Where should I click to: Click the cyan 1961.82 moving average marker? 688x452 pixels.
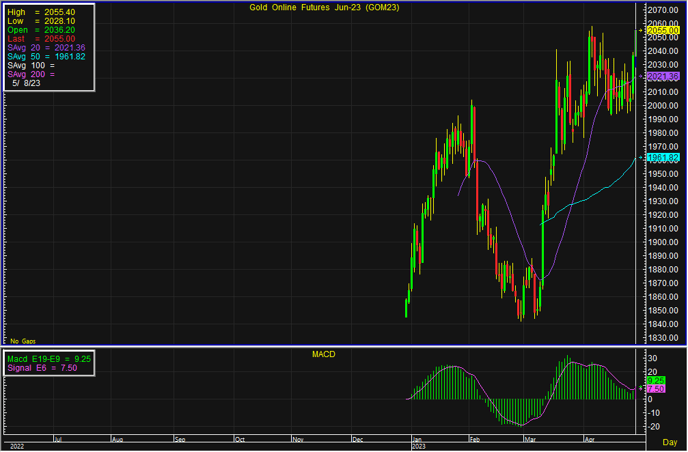point(663,158)
